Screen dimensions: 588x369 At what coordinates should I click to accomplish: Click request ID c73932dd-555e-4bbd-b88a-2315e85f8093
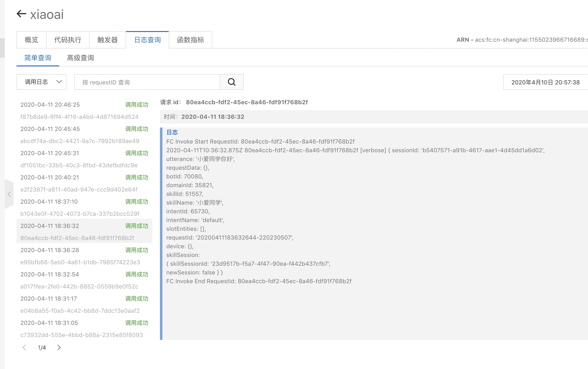pos(81,335)
